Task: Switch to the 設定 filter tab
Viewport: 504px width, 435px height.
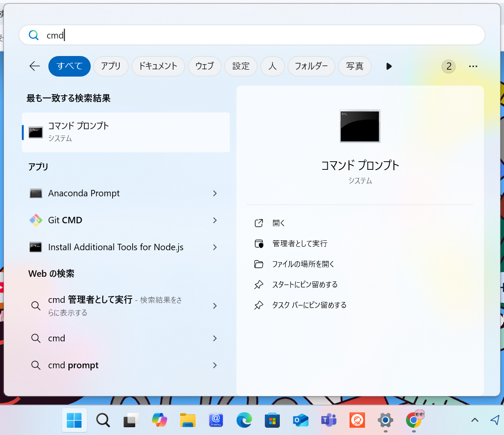Action: [x=240, y=66]
